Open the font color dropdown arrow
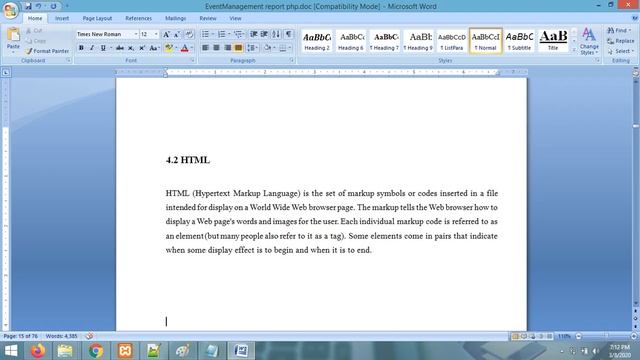Viewport: 640px width, 360px height. click(192, 48)
